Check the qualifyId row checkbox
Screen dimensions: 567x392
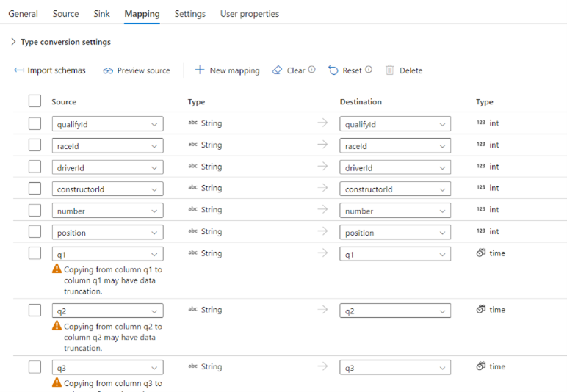tap(35, 123)
